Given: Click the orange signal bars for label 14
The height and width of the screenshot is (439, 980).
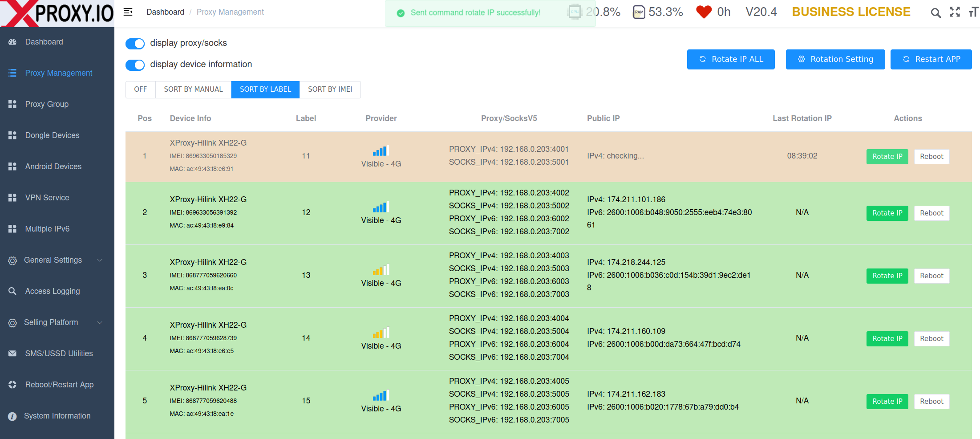Looking at the screenshot, I should (381, 333).
